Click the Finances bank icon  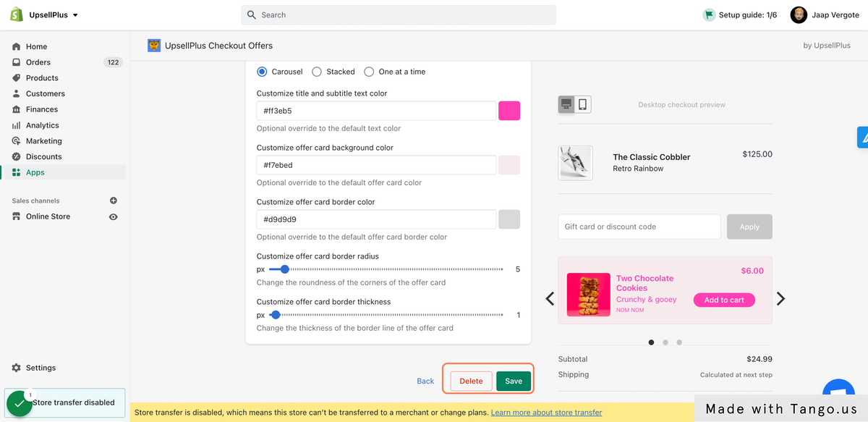(17, 109)
